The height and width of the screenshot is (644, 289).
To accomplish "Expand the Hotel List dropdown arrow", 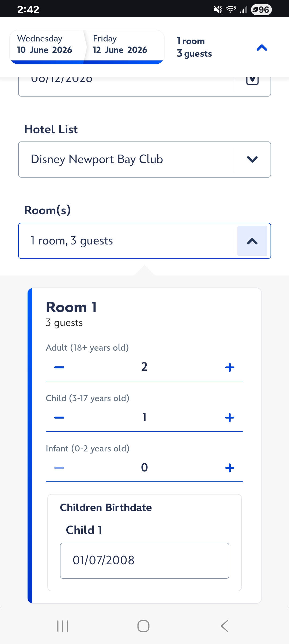I will click(252, 159).
